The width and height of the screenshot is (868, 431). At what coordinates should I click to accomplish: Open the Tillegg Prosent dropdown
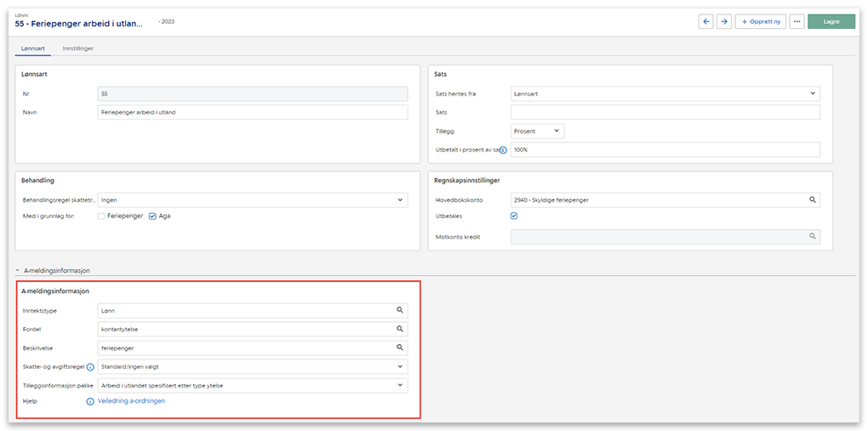coord(538,131)
